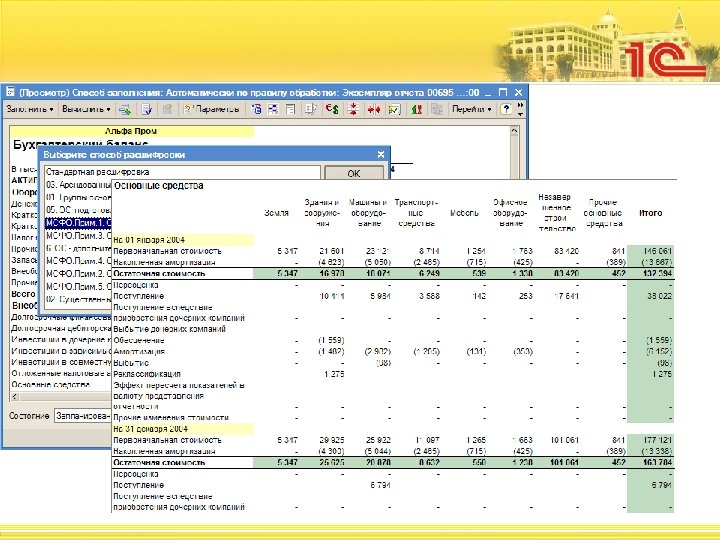
Task: Select the МСФО.Прим.1 highlighted list entry
Action: [78, 223]
